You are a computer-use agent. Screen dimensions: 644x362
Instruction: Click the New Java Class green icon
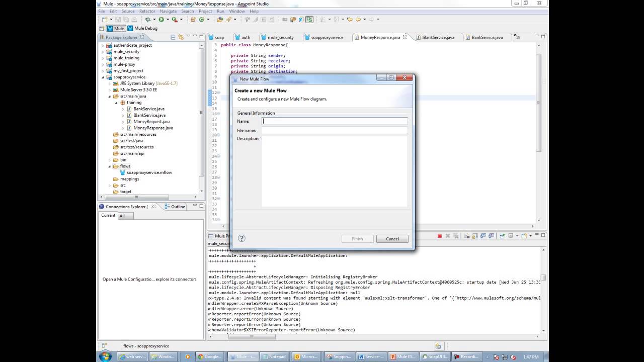point(201,20)
